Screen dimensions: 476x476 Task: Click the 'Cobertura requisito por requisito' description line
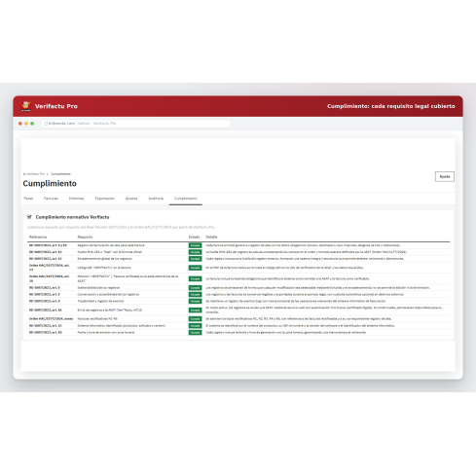(121, 227)
